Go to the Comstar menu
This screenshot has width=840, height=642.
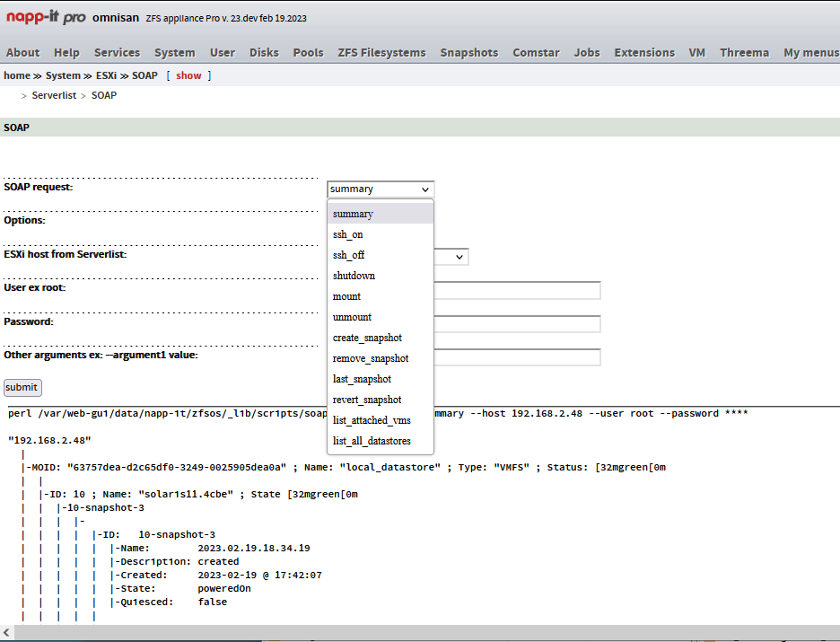pos(536,52)
